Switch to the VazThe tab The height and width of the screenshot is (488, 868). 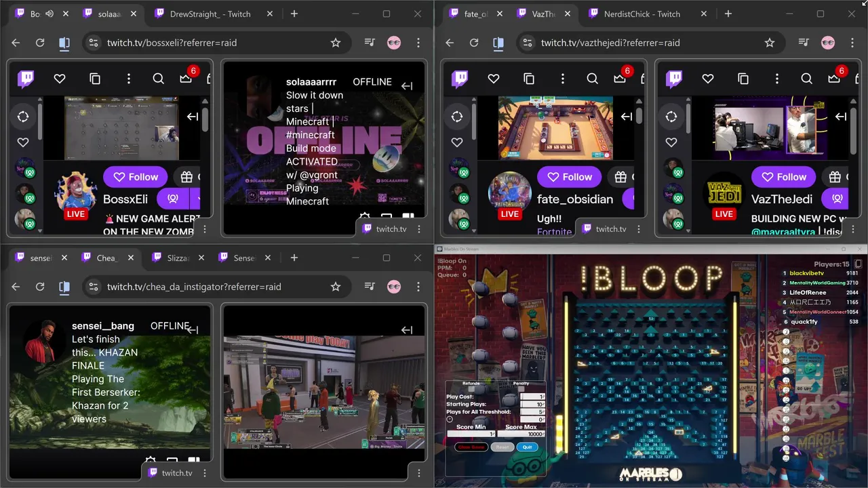[544, 14]
